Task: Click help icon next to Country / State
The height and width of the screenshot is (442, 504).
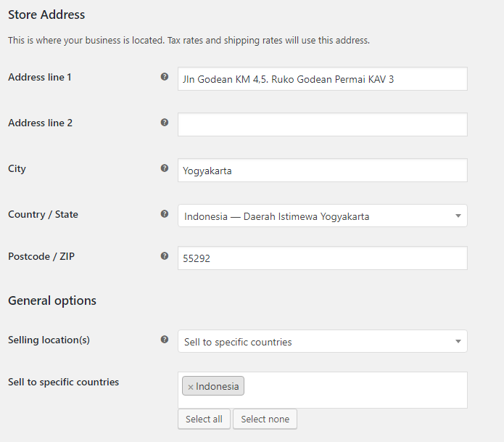Action: pyautogui.click(x=164, y=213)
